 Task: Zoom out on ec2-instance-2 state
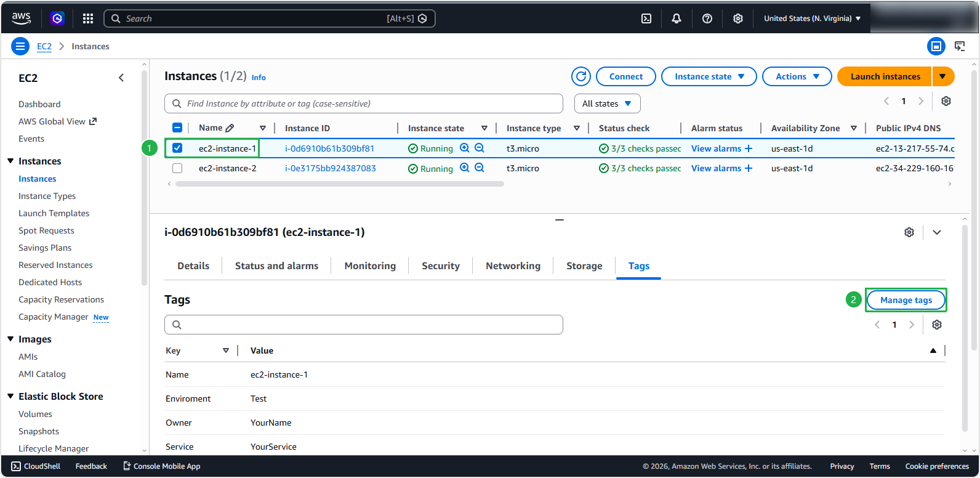tap(480, 168)
